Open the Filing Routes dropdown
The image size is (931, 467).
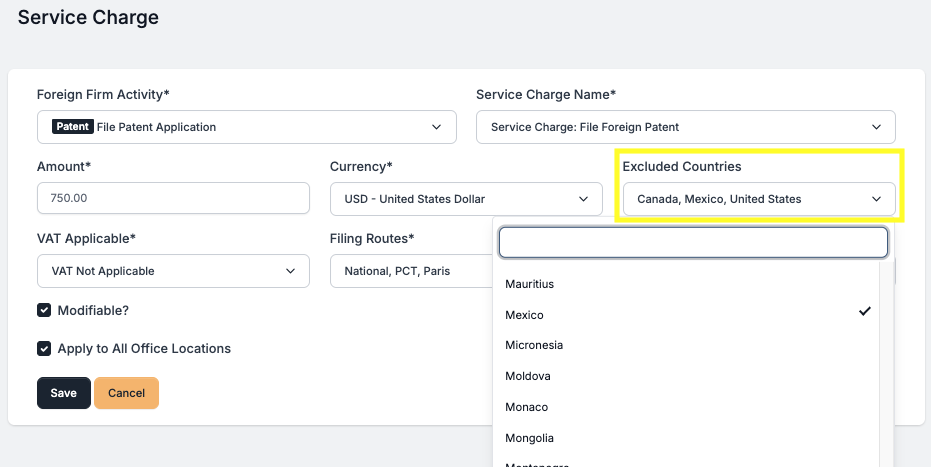pos(410,271)
